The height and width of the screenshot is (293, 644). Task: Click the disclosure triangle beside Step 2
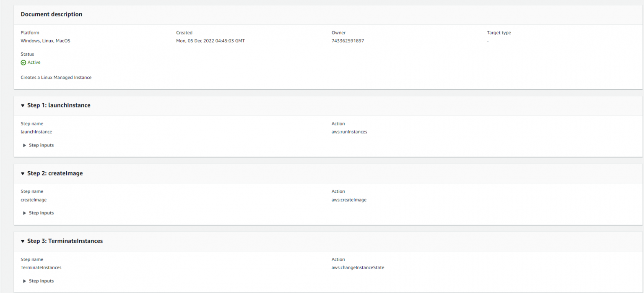(x=23, y=173)
